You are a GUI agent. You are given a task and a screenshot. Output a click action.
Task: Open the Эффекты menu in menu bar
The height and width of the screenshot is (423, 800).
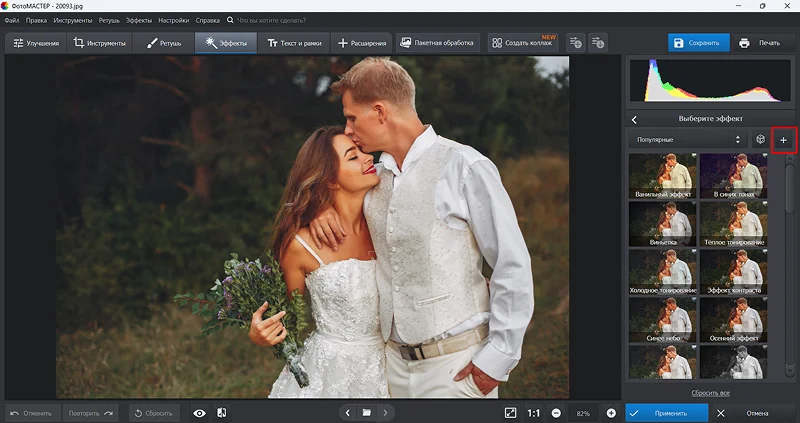(138, 20)
